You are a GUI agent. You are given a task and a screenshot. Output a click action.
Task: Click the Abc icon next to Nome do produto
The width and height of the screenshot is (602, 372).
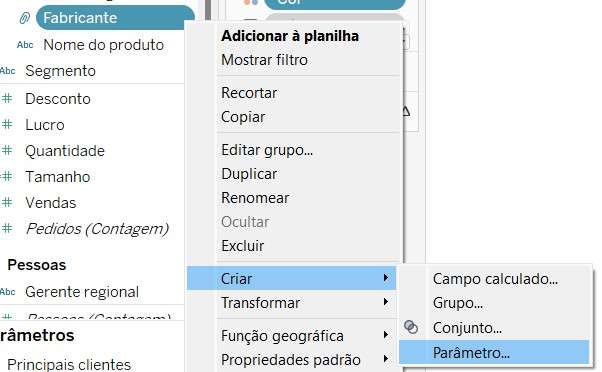click(25, 45)
